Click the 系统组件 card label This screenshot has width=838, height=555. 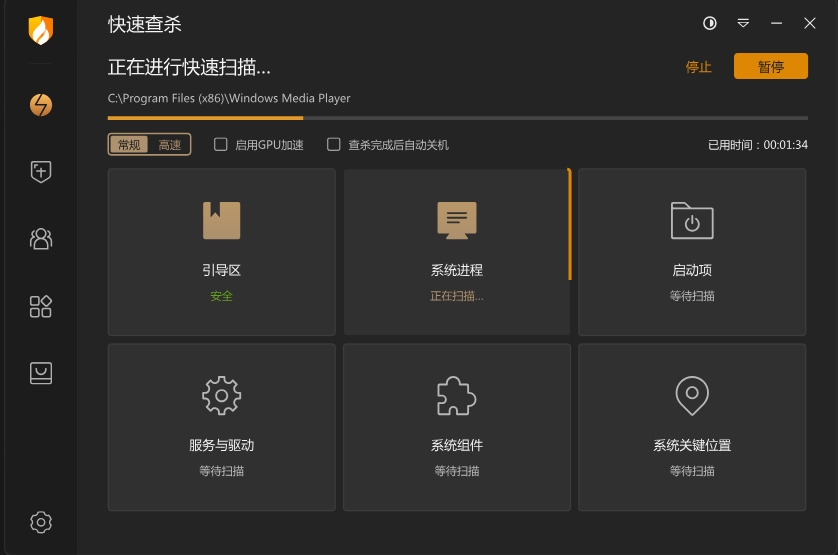click(457, 445)
